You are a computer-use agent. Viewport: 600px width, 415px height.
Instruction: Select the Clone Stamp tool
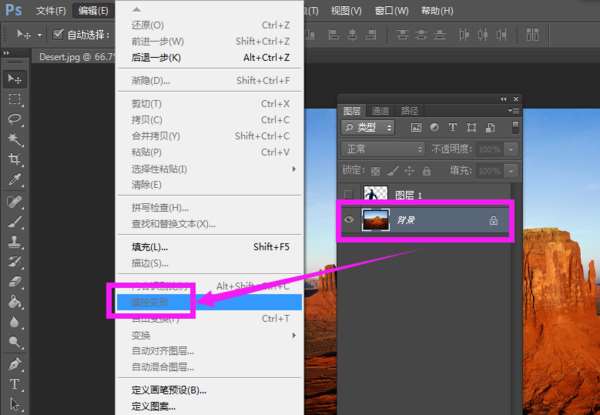coord(15,242)
